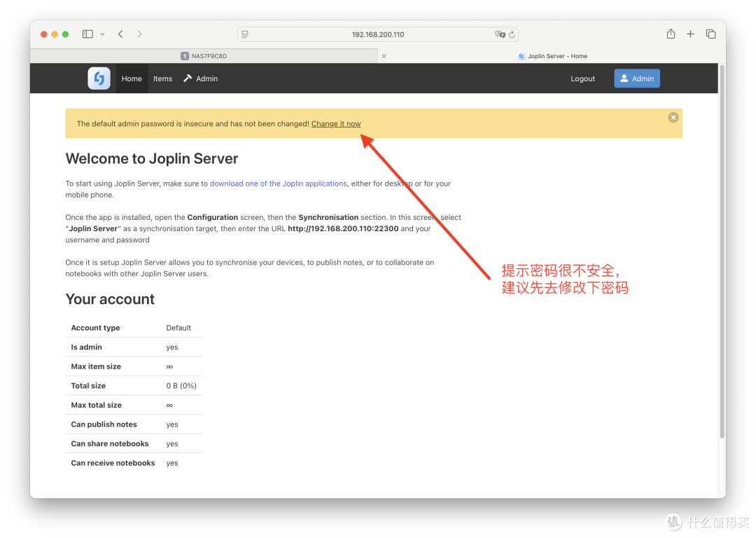Click the vertical page scrollbar

[722, 251]
